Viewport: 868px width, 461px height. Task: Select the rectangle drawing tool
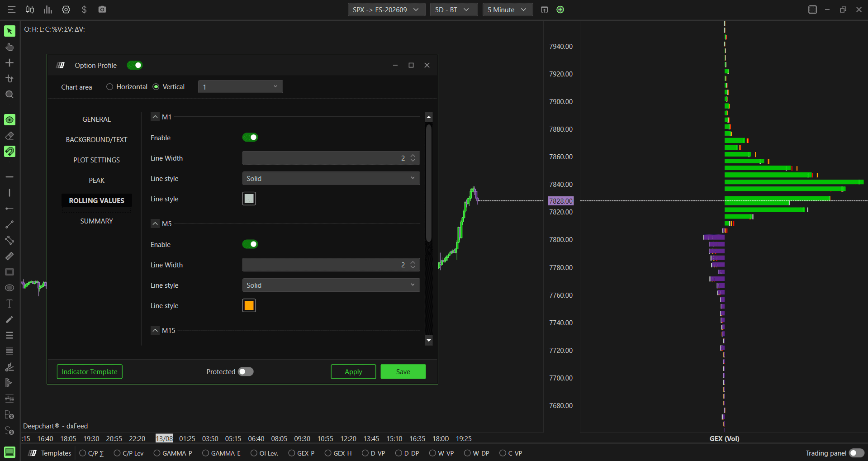9,272
